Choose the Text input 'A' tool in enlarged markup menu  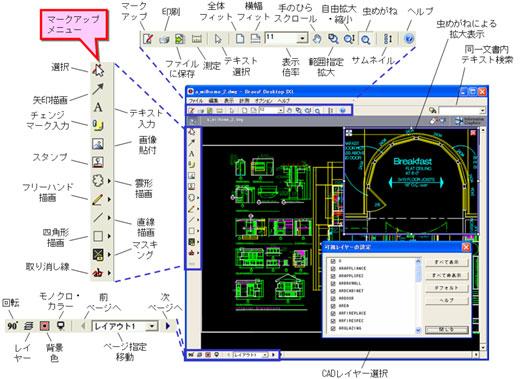[98, 107]
